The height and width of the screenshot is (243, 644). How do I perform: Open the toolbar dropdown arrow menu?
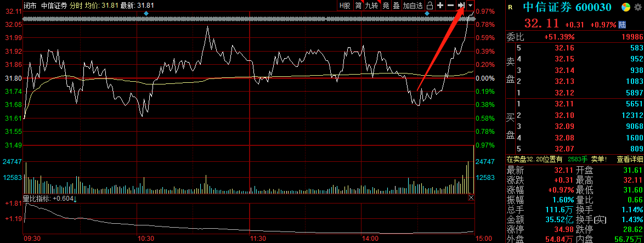[x=470, y=5]
